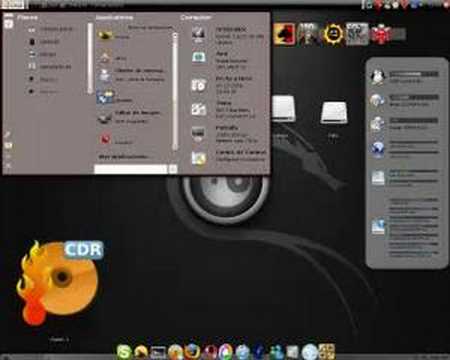The width and height of the screenshot is (450, 360).
Task: Click the menu button on the top panel
Action: coord(13,4)
